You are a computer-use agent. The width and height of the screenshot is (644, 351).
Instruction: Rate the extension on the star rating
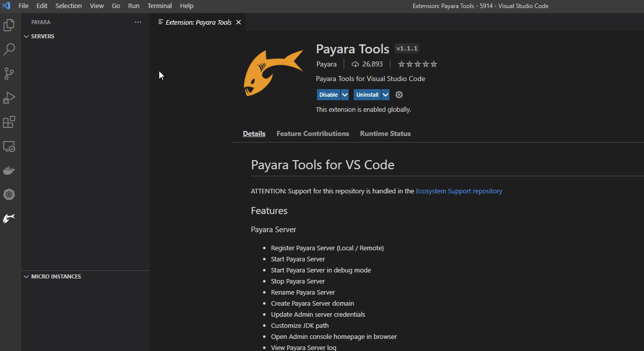(x=417, y=64)
